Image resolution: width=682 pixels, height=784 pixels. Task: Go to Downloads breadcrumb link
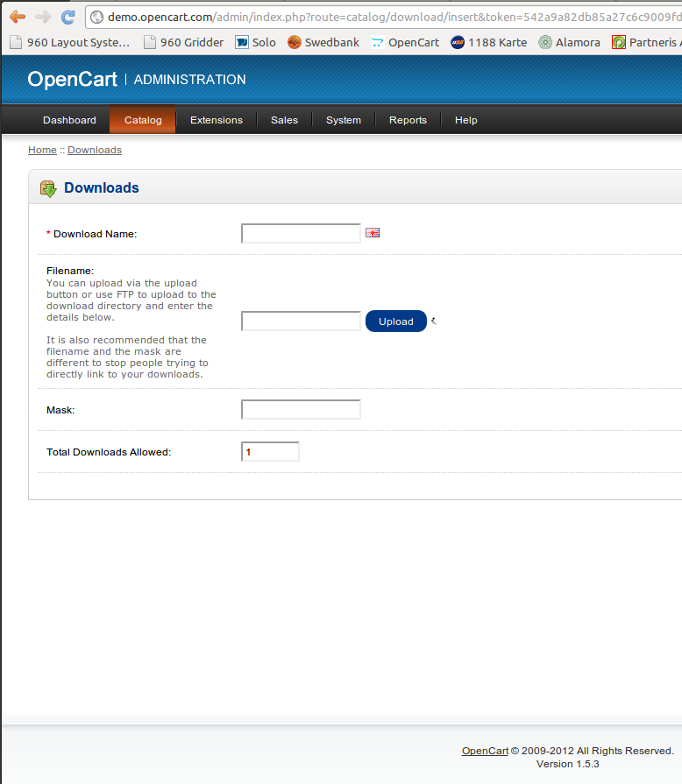click(x=95, y=150)
